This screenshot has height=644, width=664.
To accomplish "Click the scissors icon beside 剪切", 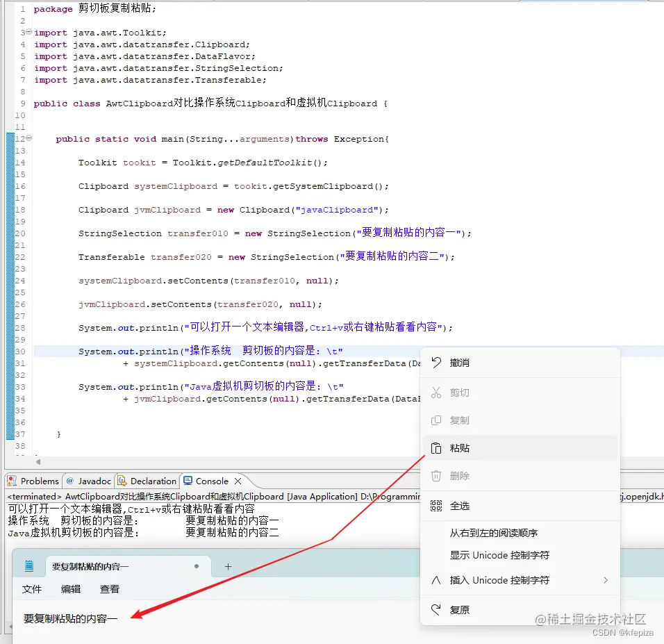I will point(436,393).
